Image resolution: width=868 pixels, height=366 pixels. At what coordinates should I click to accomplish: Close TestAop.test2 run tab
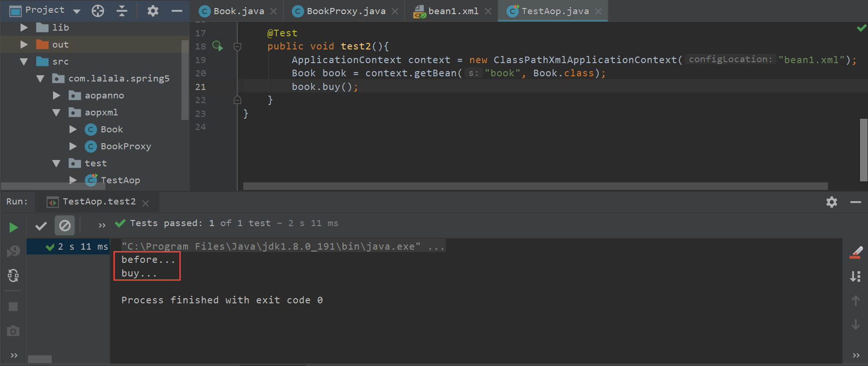145,203
